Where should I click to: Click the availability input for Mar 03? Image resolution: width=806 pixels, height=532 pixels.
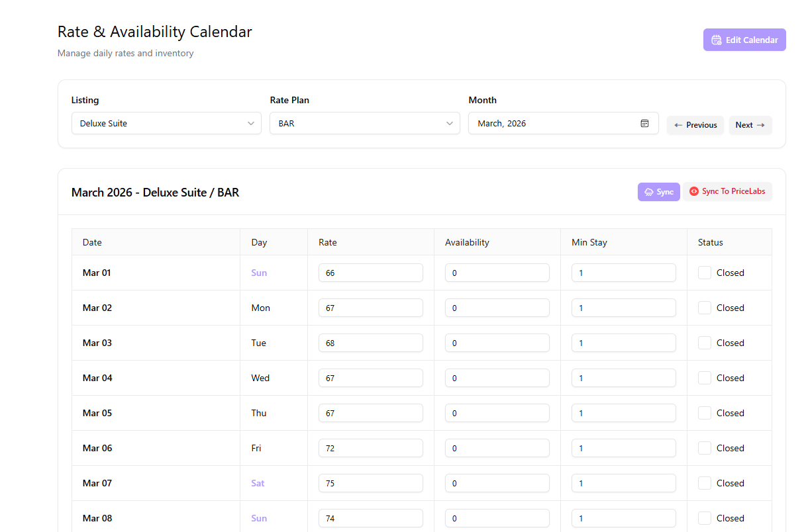point(497,343)
